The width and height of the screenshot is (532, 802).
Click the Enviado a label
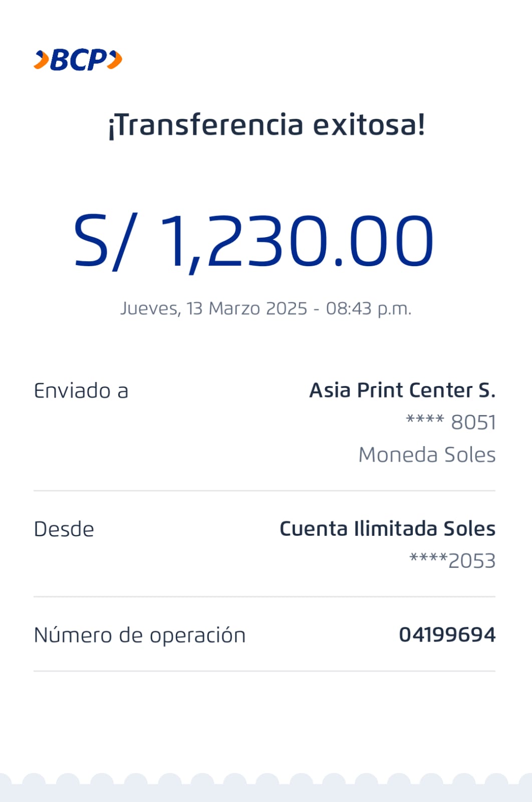tap(81, 391)
